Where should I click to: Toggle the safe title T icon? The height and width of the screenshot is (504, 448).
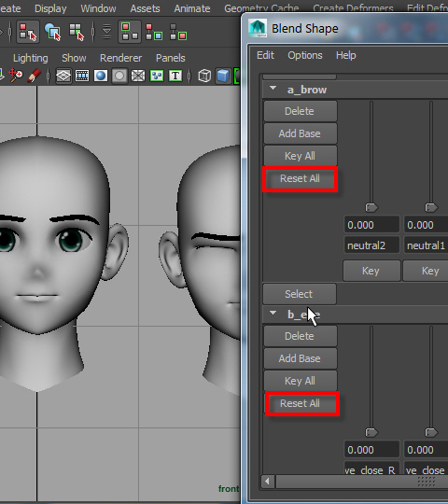coord(175,76)
